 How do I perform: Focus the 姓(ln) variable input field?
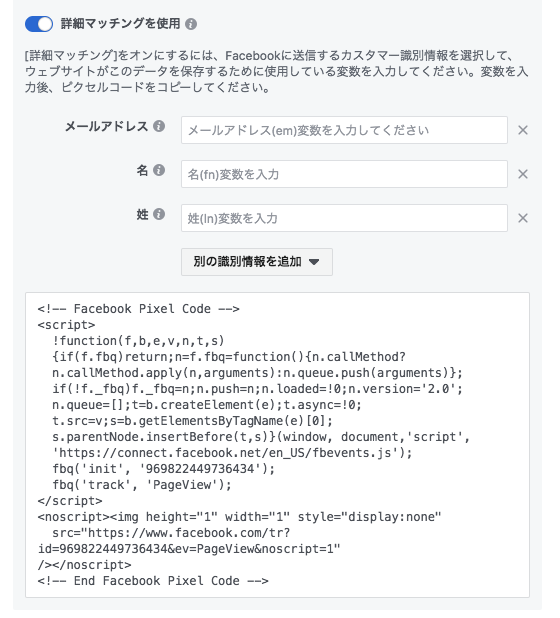(x=344, y=218)
